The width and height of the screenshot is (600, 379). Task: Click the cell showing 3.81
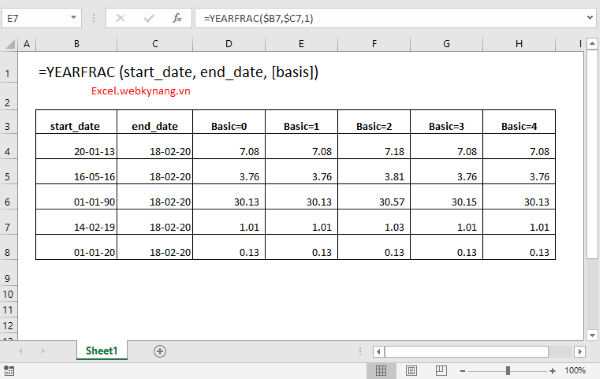[x=374, y=172]
